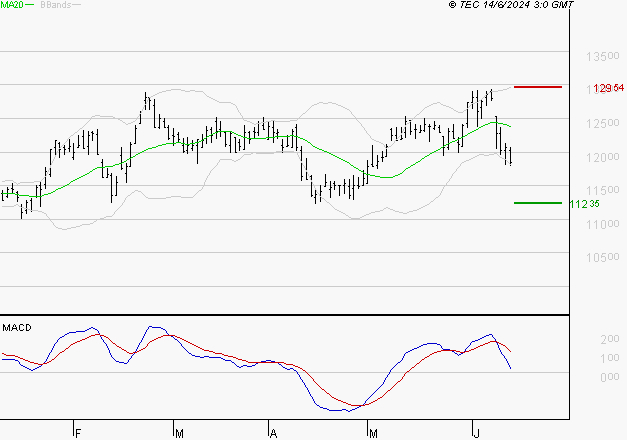Click the red resistance level line
The height and width of the screenshot is (440, 627).
(537, 87)
